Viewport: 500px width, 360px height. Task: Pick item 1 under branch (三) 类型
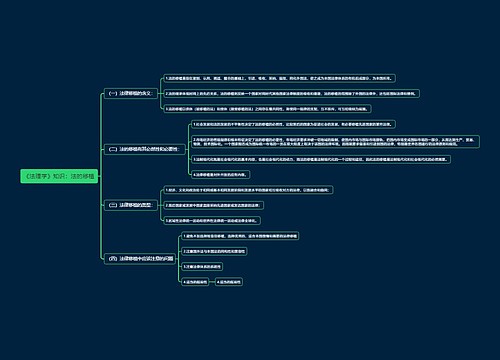pyautogui.click(x=248, y=190)
